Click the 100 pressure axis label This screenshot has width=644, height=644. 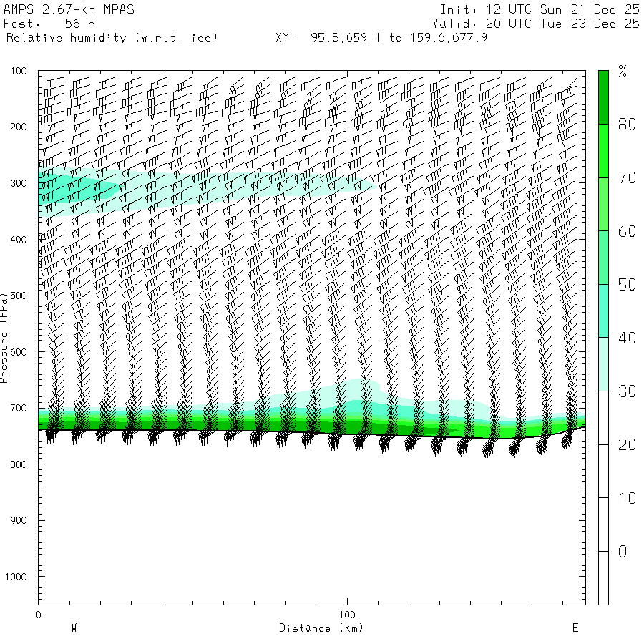19,71
